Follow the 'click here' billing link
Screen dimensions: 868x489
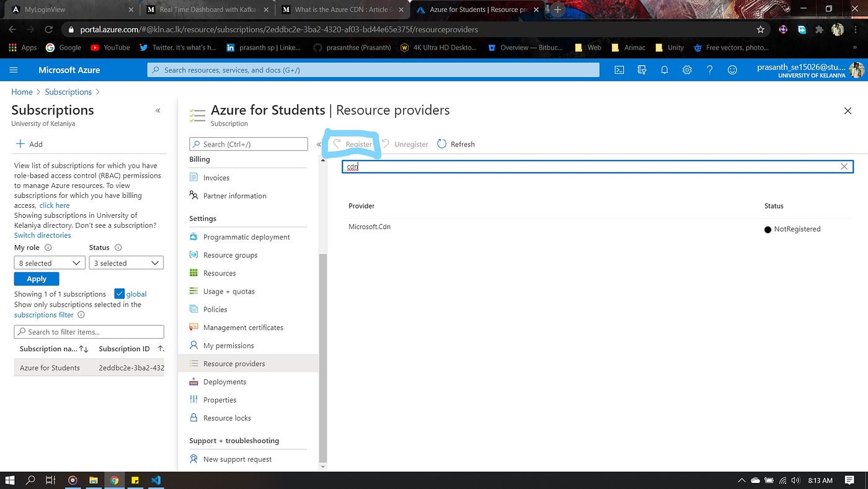(55, 205)
